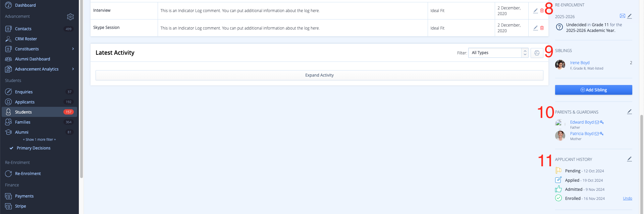Edit the Interview indicator log row
This screenshot has width=644, height=214.
535,11
